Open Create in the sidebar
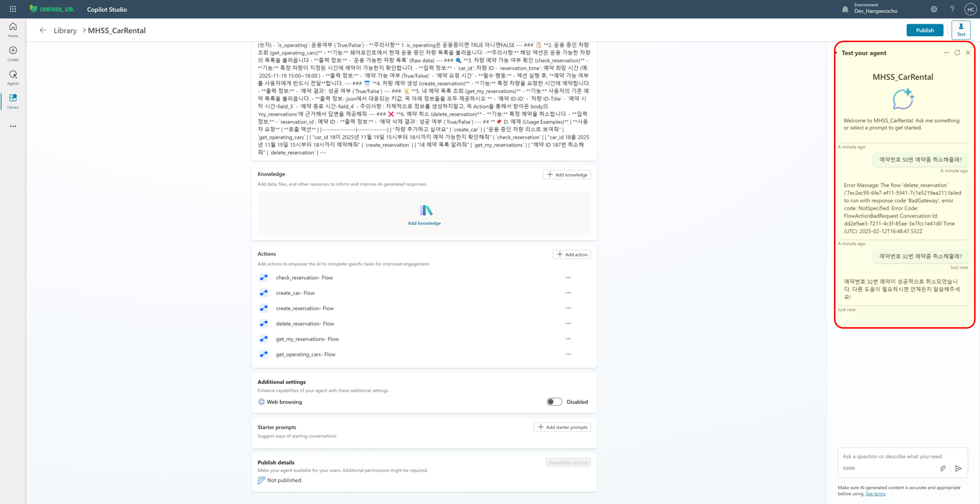The image size is (980, 504). 13,54
